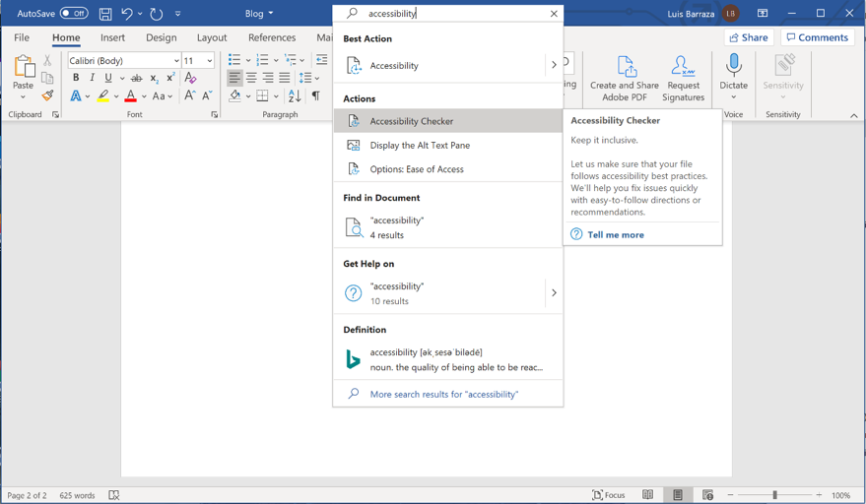Click the Bullets list icon
The image size is (866, 504).
click(x=234, y=60)
